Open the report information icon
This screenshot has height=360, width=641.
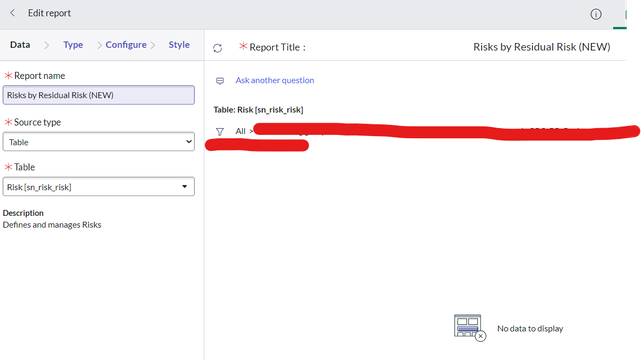(596, 14)
